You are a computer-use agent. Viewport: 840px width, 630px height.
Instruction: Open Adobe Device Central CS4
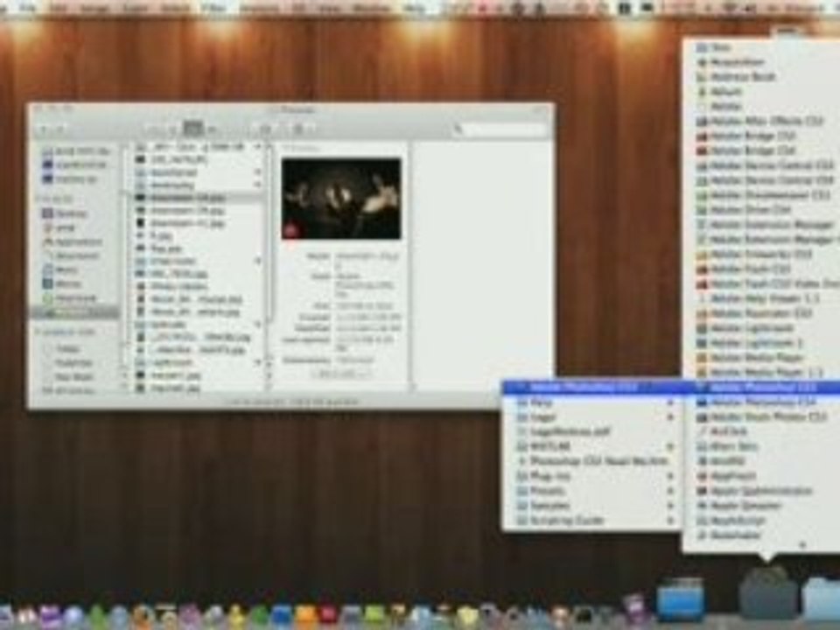[766, 180]
